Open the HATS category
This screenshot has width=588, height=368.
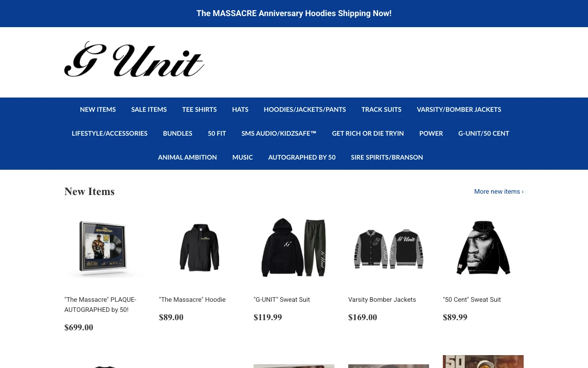coord(240,109)
